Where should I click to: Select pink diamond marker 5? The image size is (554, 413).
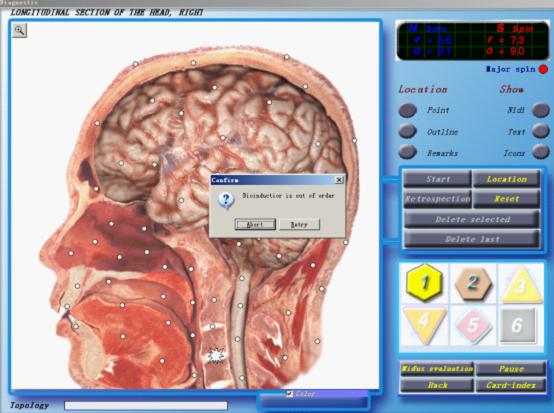click(x=473, y=325)
